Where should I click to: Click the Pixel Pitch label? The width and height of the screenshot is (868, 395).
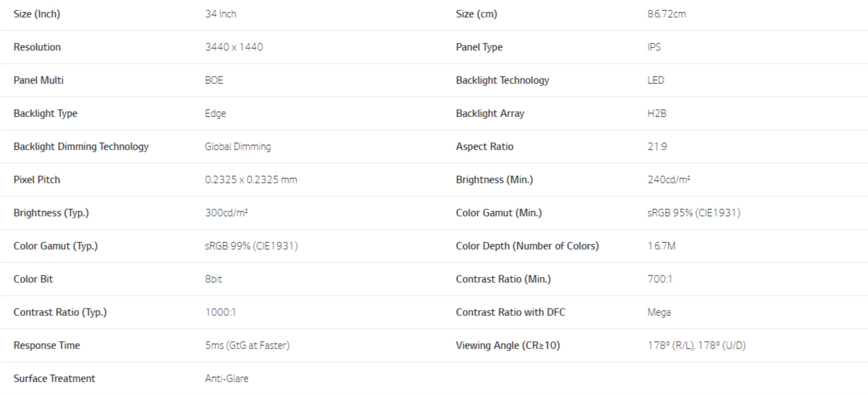(x=37, y=180)
